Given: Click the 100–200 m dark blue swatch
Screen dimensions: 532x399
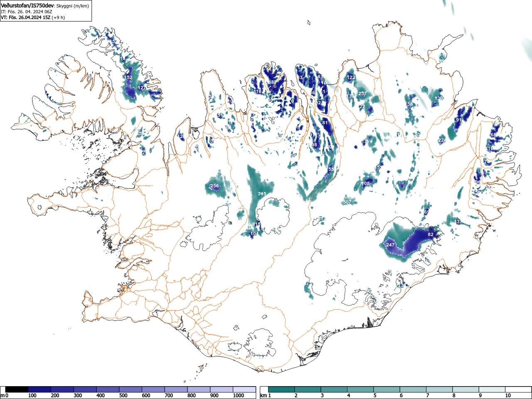Looking at the screenshot, I should [39, 389].
